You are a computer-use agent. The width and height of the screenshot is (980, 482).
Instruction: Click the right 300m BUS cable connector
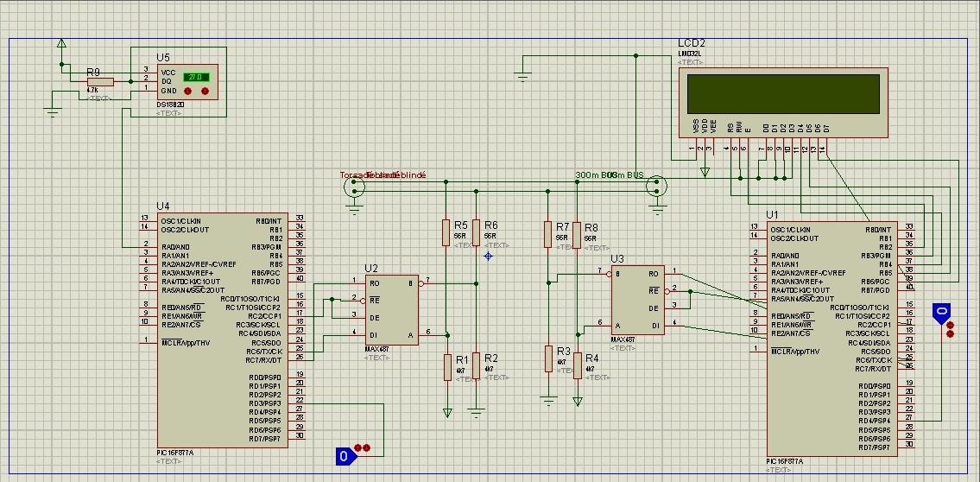tap(655, 187)
